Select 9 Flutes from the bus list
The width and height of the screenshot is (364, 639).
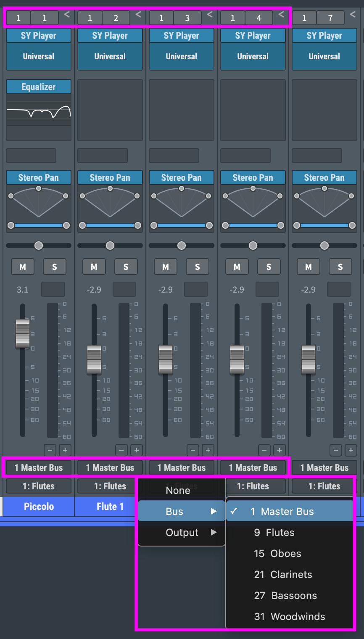pos(274,533)
